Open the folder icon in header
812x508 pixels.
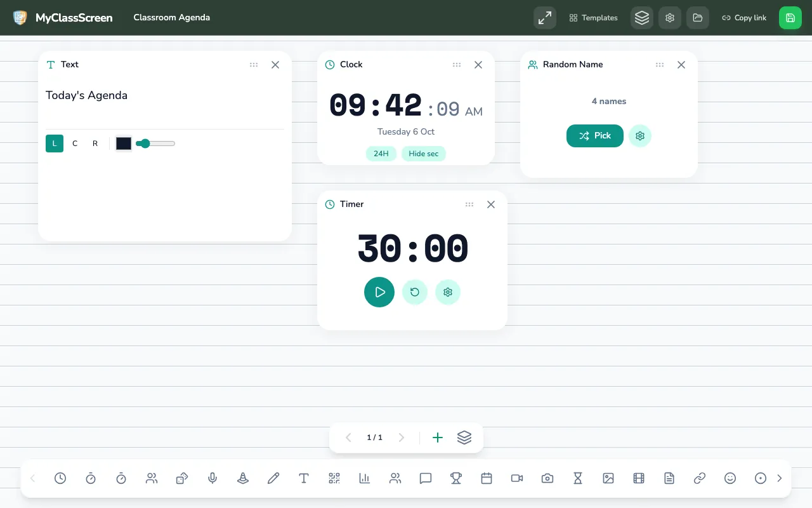698,18
